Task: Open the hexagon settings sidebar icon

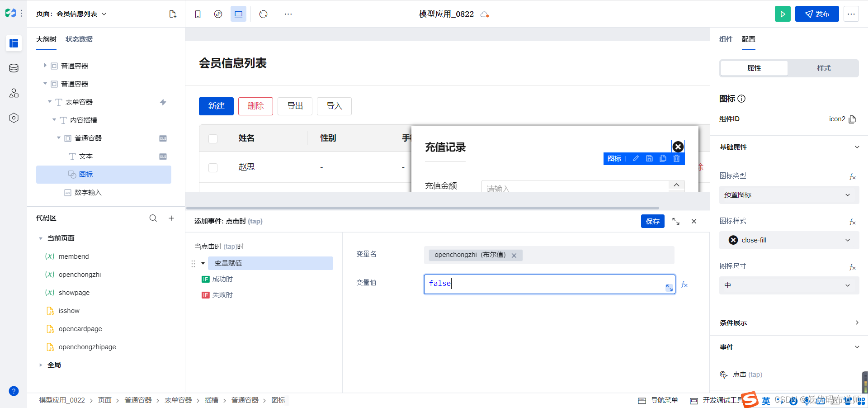Action: [14, 118]
